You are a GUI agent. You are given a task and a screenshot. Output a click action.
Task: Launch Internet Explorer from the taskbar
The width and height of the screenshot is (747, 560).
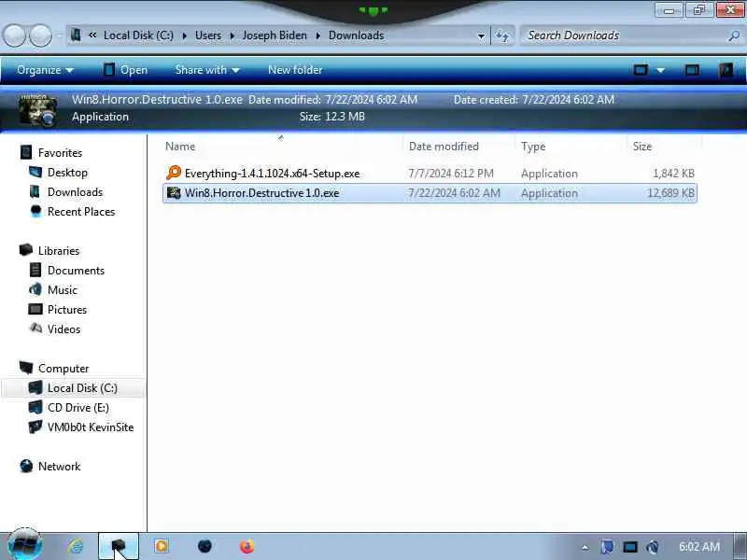pos(76,546)
